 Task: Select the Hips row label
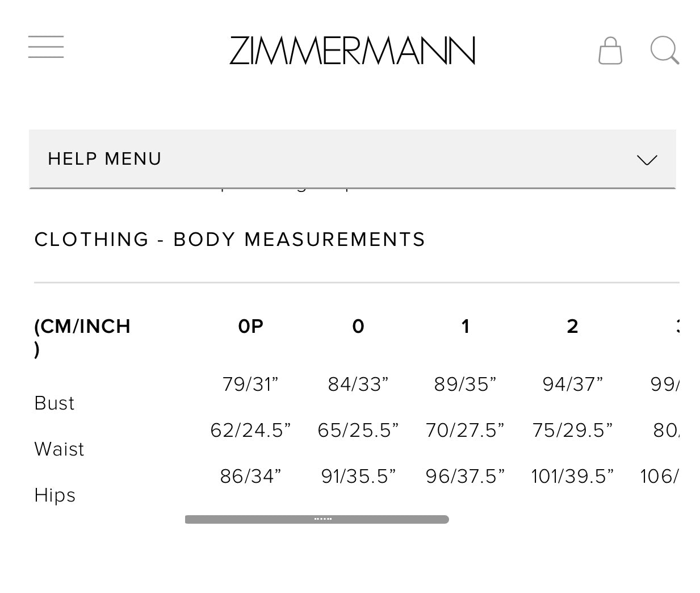click(x=55, y=495)
